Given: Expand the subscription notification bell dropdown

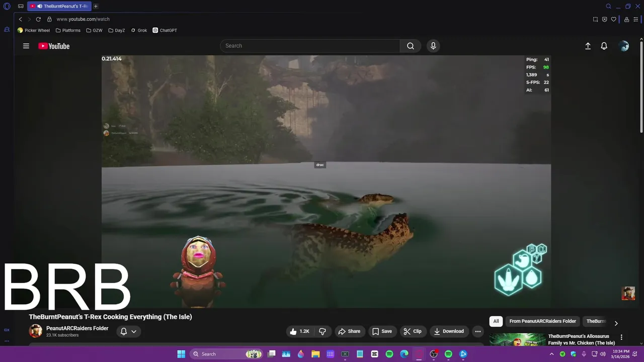Looking at the screenshot, I should click(129, 331).
